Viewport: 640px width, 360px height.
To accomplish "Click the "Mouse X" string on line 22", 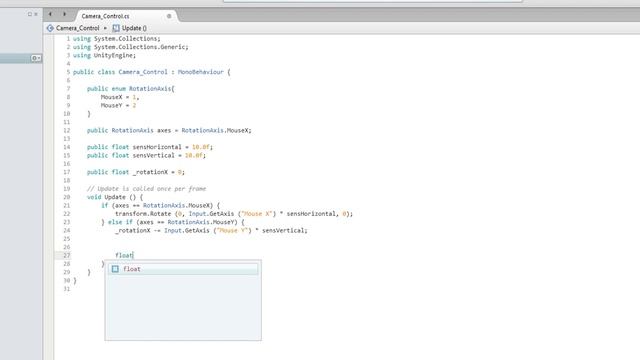I will pos(258,214).
